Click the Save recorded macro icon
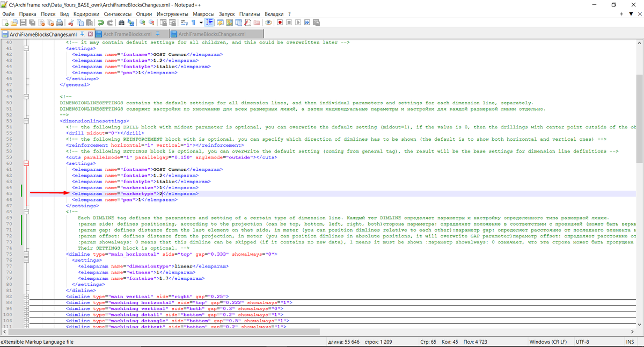 click(x=316, y=23)
